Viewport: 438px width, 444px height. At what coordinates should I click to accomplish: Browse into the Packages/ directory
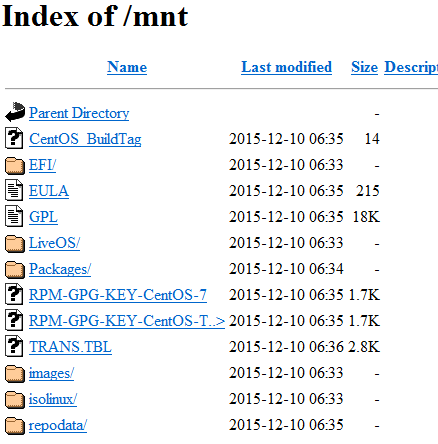point(60,269)
